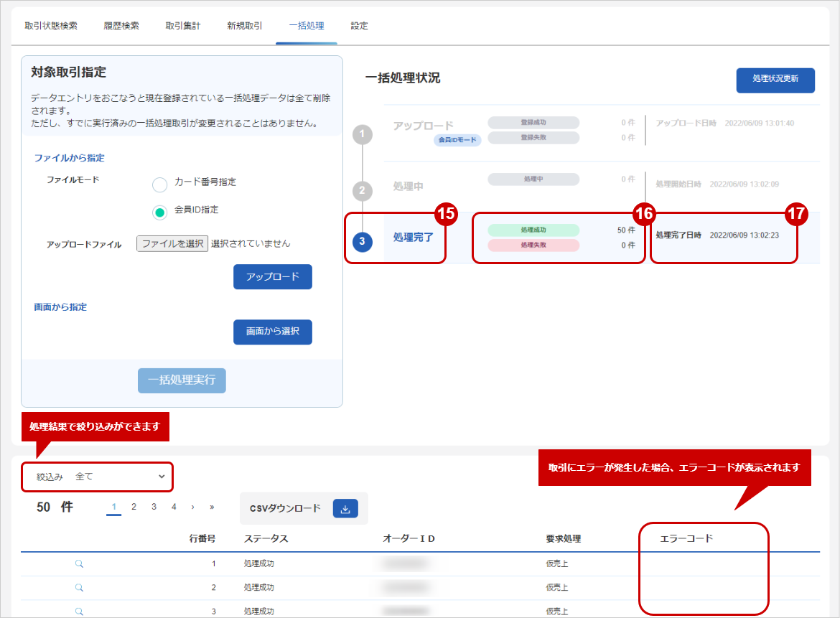Go to results page 1

point(113,507)
